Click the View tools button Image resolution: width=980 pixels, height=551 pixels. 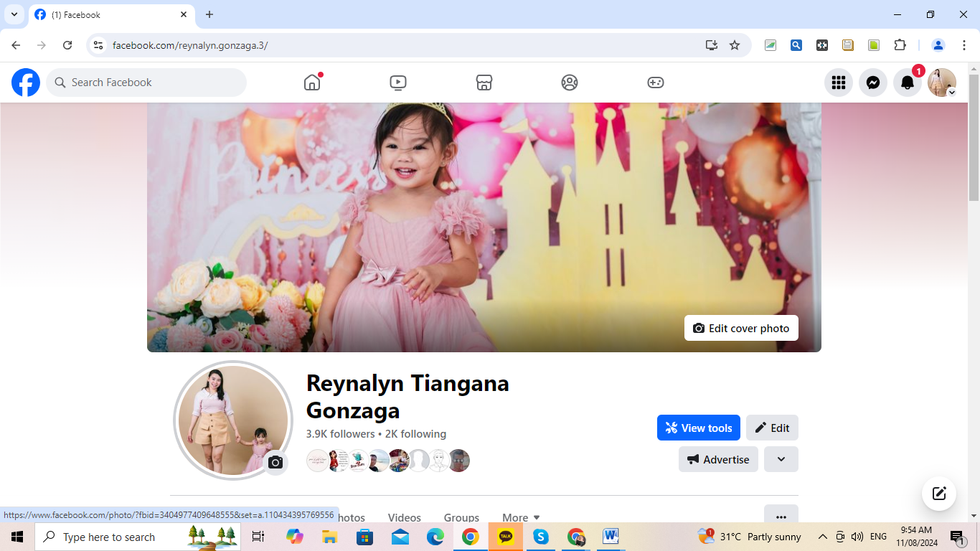699,428
